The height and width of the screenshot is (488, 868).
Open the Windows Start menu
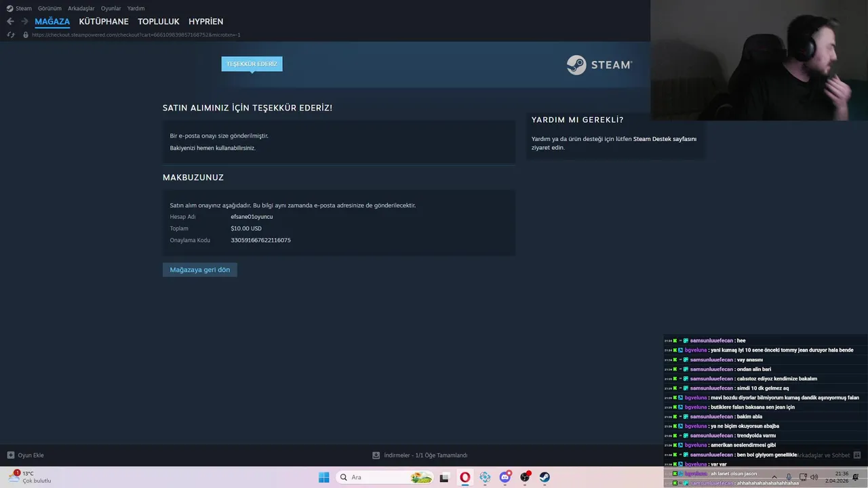[x=324, y=477]
